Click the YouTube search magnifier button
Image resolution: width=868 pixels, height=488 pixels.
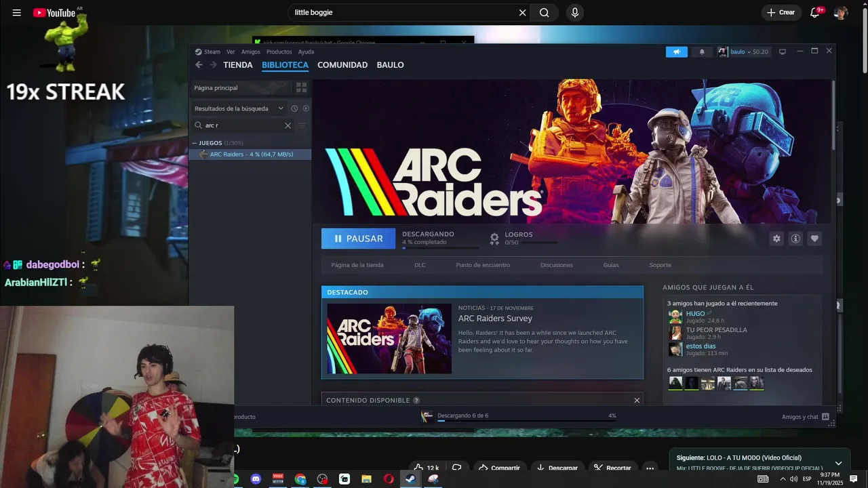545,13
